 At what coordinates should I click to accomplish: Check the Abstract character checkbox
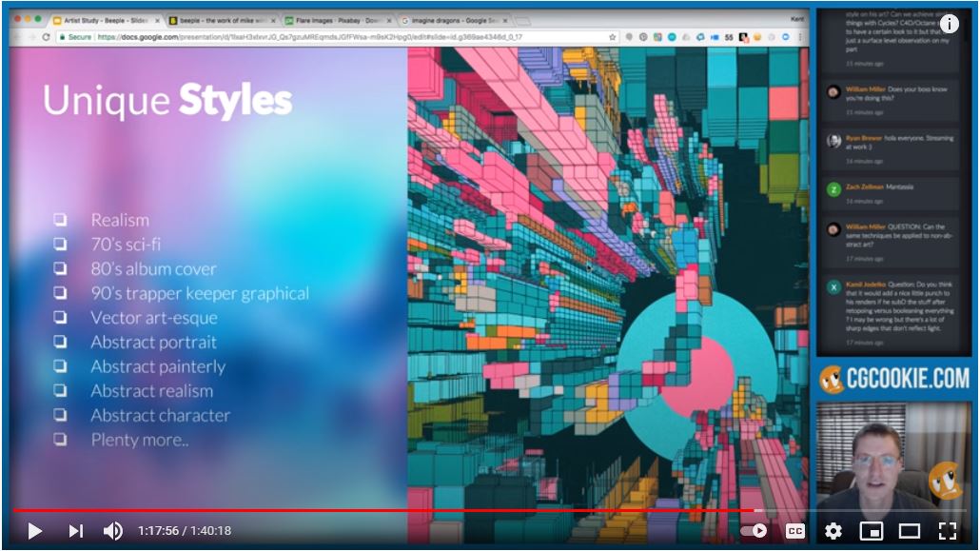click(60, 415)
